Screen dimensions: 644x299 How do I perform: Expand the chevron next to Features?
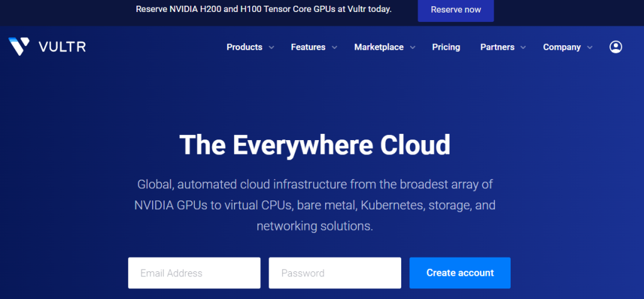[x=335, y=48]
